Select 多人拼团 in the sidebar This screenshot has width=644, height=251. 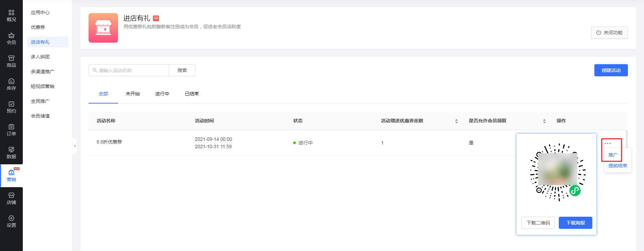(40, 57)
